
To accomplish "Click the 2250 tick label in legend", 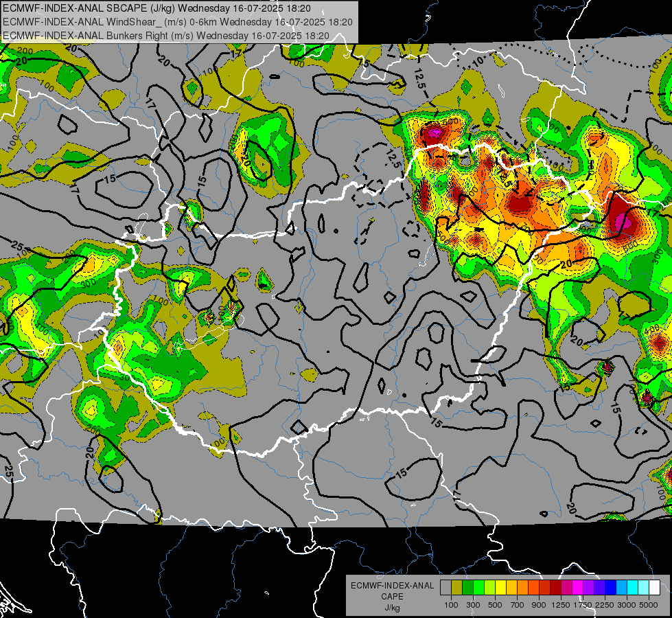I will [x=605, y=605].
